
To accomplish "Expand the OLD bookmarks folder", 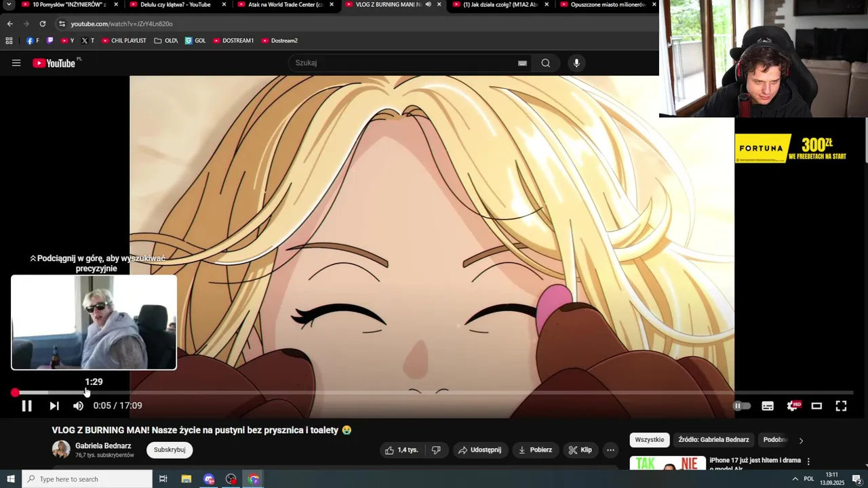I will point(165,41).
